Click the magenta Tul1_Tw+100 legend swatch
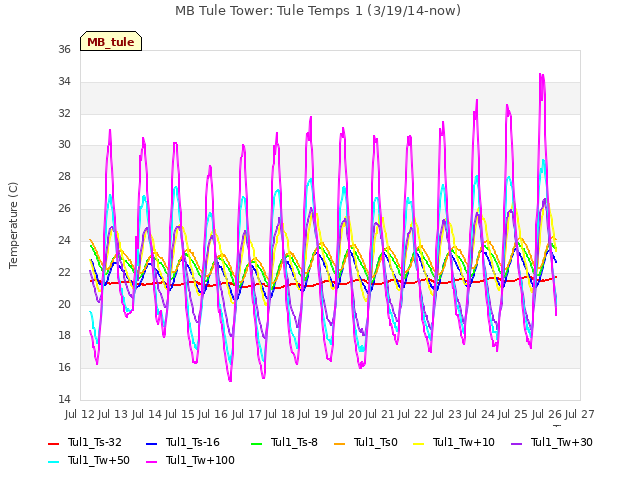Viewport: 640px width, 480px height. [151, 462]
